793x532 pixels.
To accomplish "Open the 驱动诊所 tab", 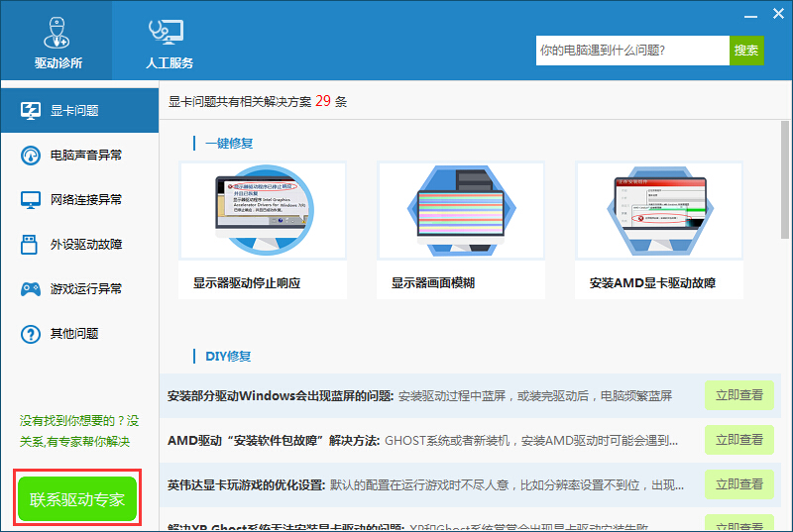I will 57,42.
